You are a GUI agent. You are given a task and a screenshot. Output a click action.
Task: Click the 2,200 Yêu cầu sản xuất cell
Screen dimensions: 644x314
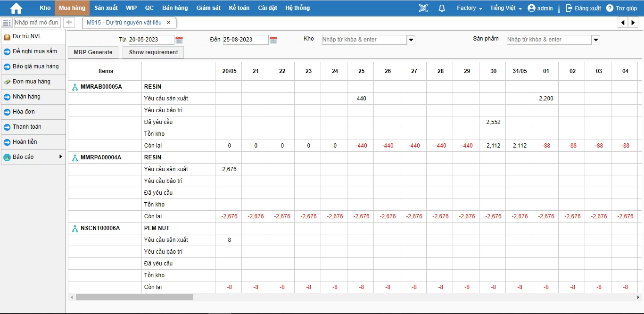[x=545, y=99]
